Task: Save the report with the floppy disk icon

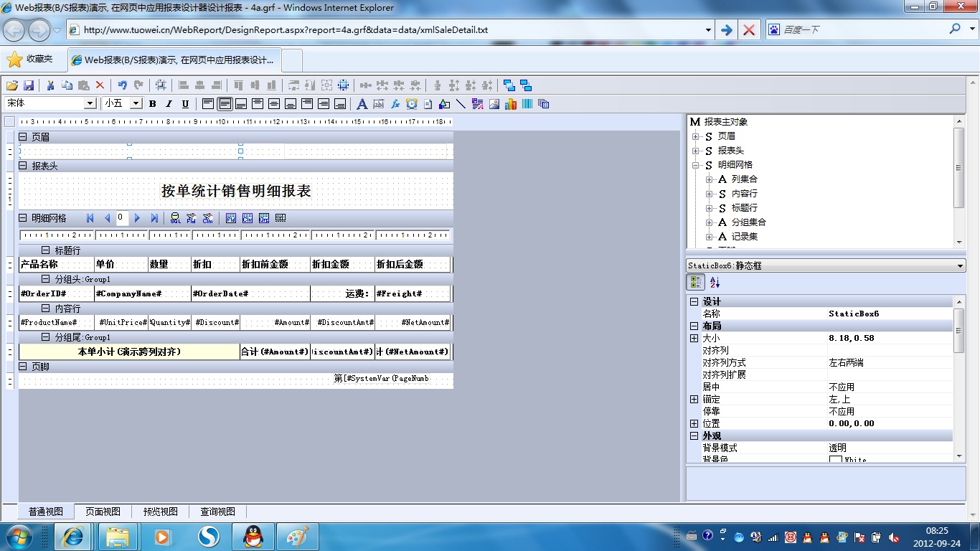Action: click(29, 85)
